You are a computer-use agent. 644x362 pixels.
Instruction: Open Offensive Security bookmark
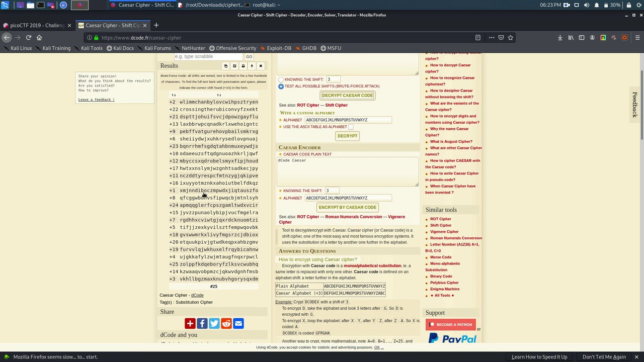coord(232,48)
